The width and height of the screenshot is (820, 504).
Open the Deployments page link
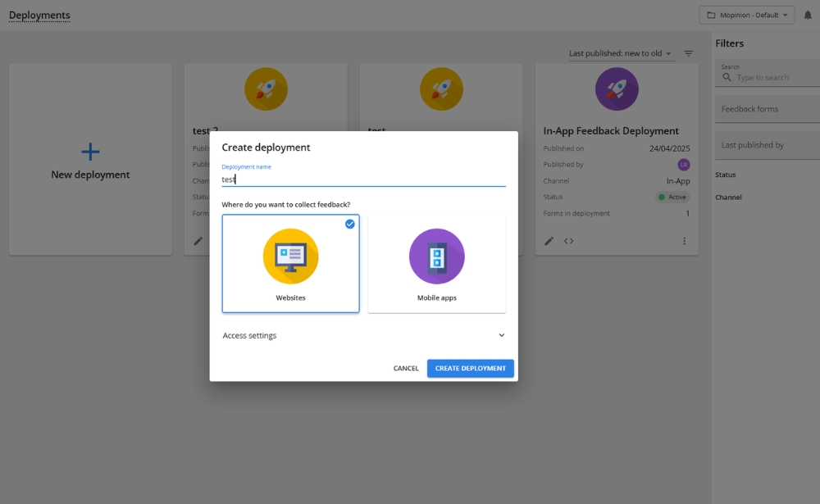(x=39, y=15)
